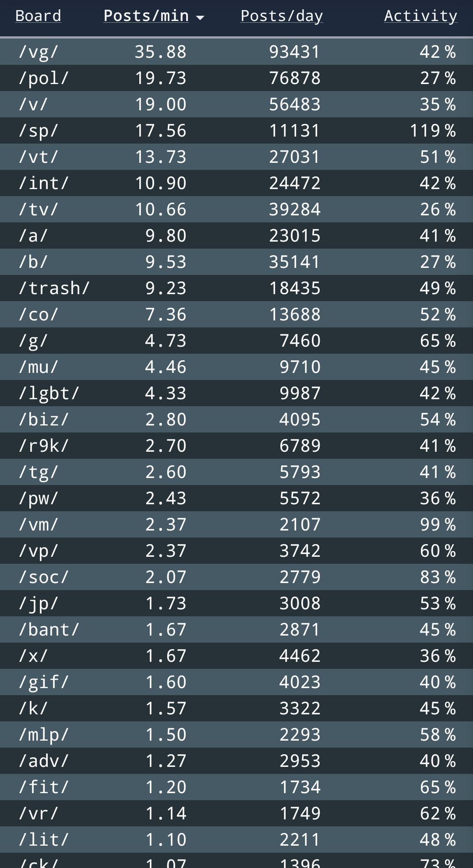Select the /bant/ board row

(x=49, y=630)
